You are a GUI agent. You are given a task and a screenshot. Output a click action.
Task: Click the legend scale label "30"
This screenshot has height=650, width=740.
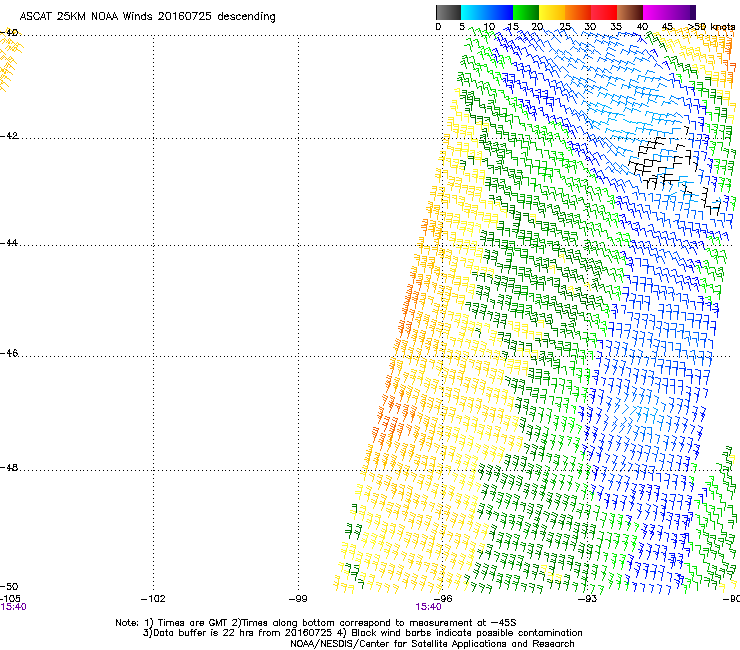(590, 27)
